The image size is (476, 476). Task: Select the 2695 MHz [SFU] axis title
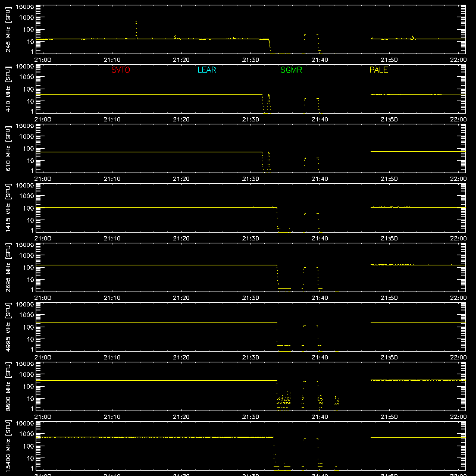click(8, 267)
